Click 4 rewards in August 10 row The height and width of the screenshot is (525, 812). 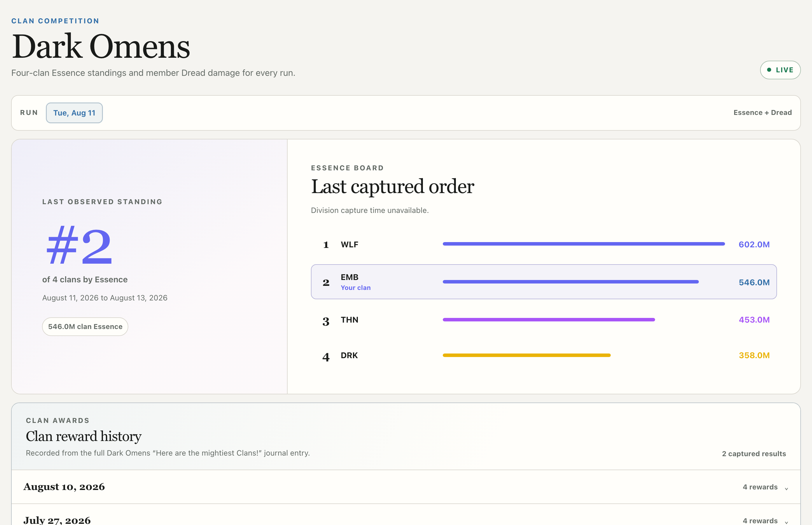click(760, 487)
